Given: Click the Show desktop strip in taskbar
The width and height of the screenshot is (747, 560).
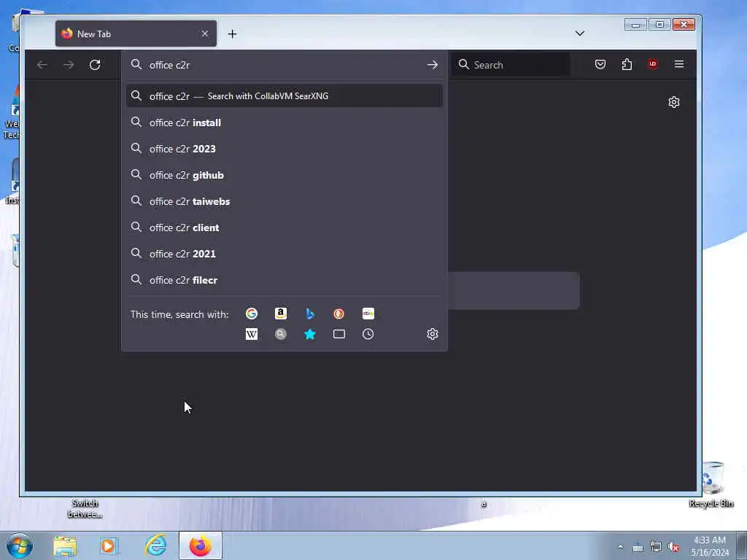Looking at the screenshot, I should point(742,545).
